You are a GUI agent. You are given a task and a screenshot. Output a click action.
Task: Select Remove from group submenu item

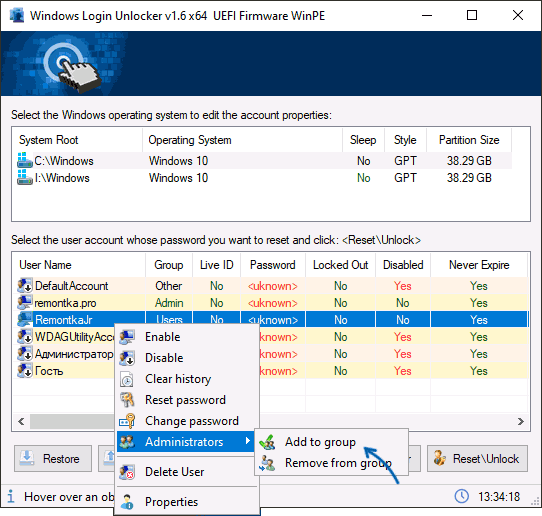point(331,463)
